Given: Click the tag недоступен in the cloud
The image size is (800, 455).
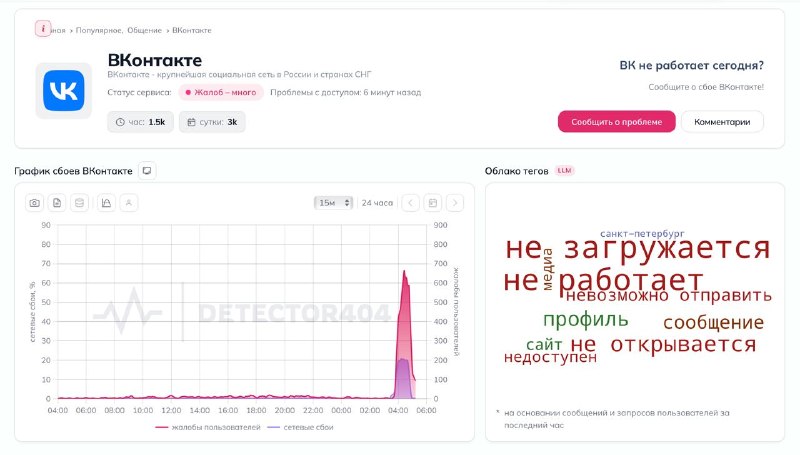Looking at the screenshot, I should coord(550,357).
